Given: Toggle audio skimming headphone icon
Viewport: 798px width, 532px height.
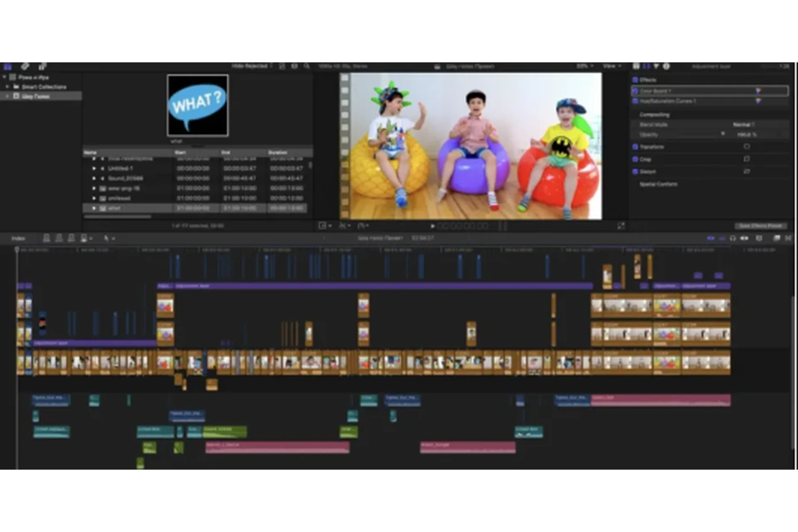Looking at the screenshot, I should click(733, 238).
